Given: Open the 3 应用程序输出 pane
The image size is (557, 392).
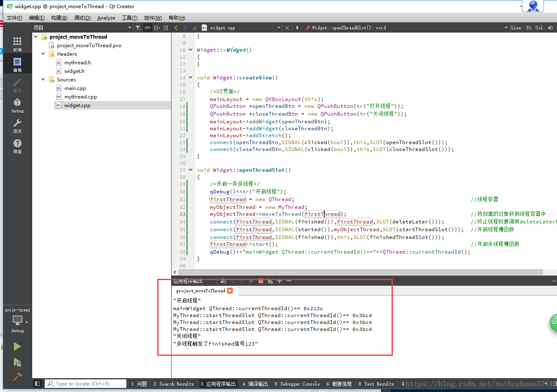Looking at the screenshot, I should point(218,383).
